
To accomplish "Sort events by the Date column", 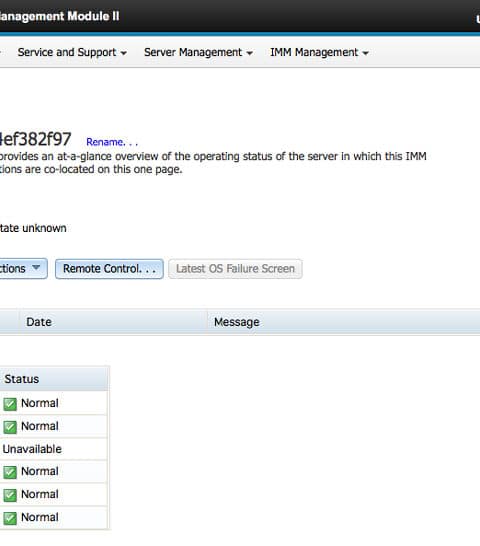I will pos(113,322).
